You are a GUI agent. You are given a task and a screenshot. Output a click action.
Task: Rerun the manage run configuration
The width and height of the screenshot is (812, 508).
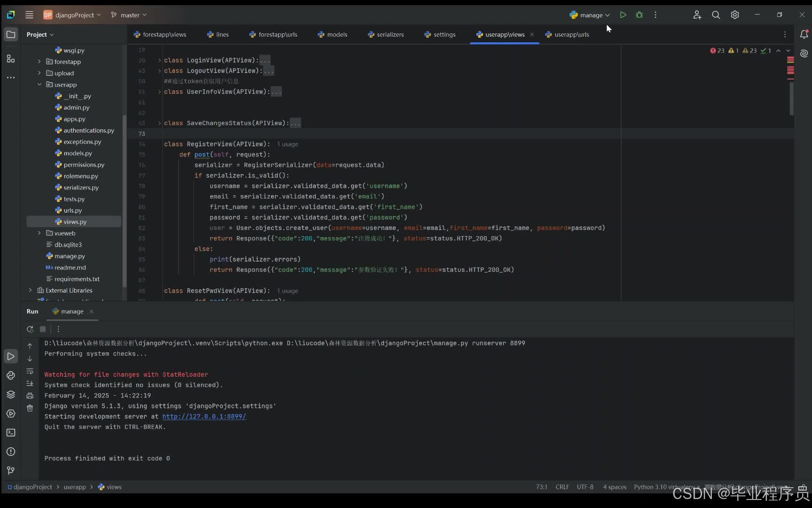pyautogui.click(x=30, y=329)
